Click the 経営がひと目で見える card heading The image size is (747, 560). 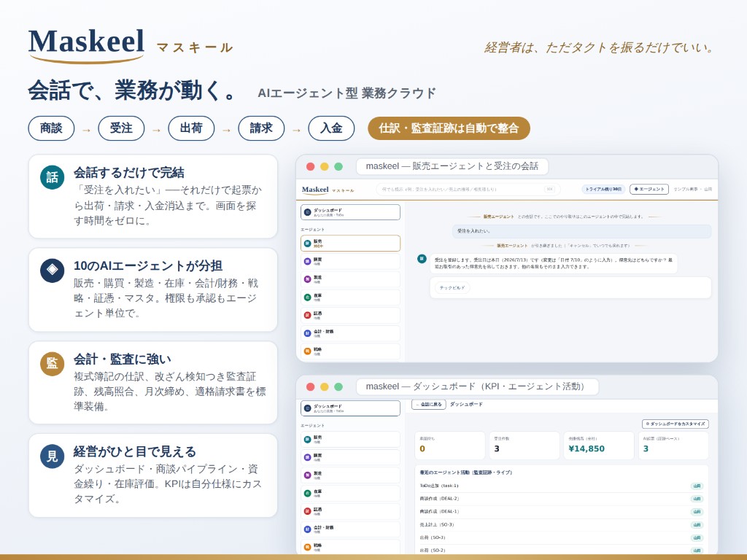coord(135,451)
